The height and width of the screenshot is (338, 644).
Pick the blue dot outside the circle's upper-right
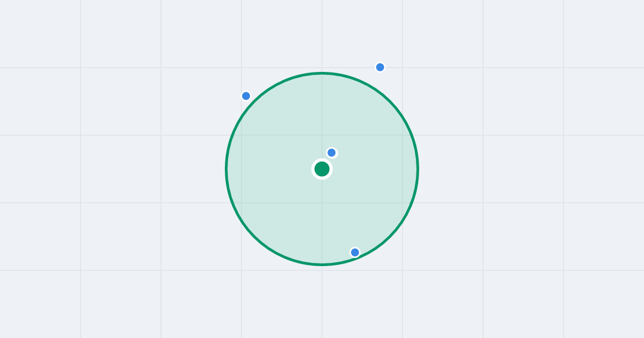click(x=380, y=67)
